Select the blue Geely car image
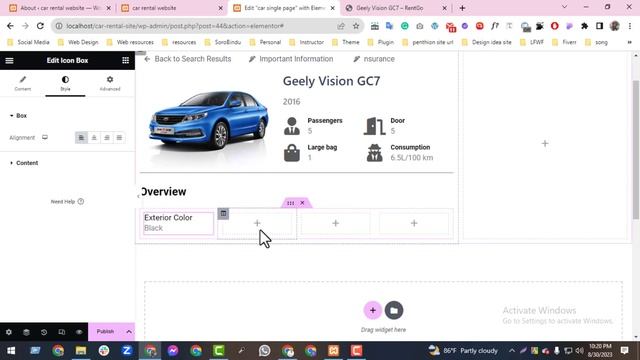640x360 pixels. tap(209, 121)
